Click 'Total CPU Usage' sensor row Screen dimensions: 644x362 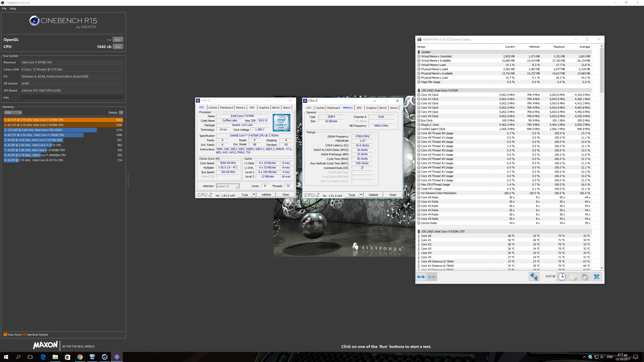[x=504, y=189]
